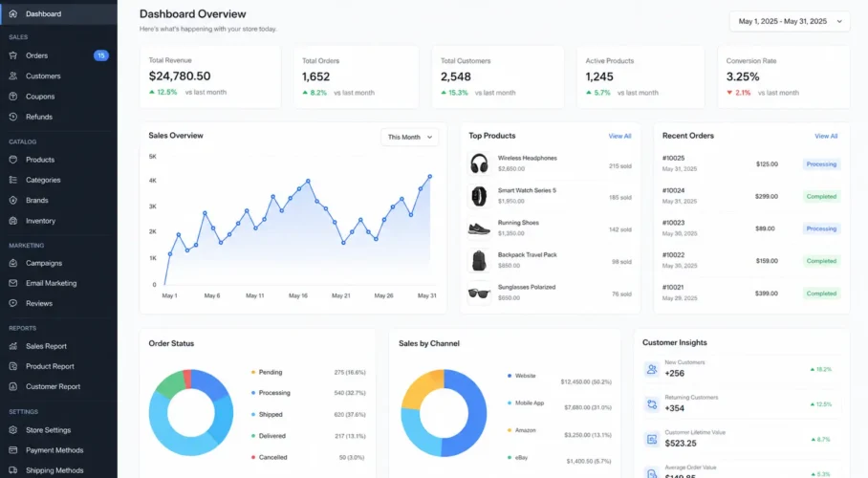Click the New Customers insight icon
This screenshot has height=478, width=868.
(652, 369)
